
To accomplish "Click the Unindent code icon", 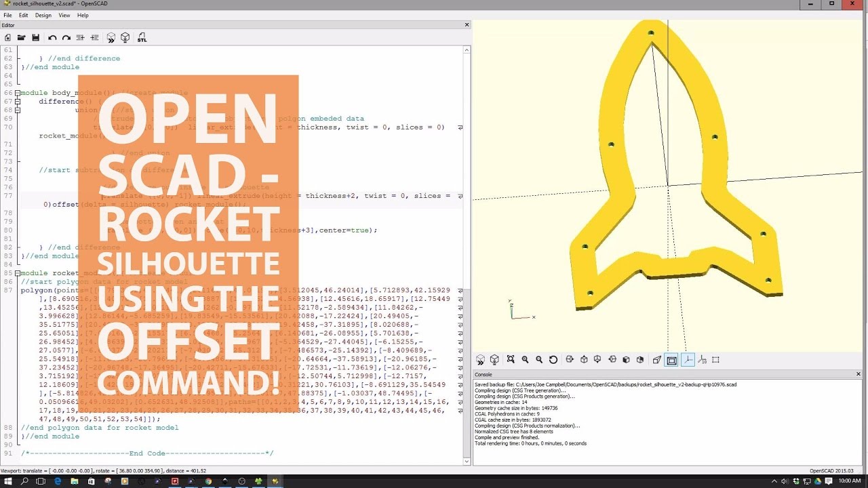I will pyautogui.click(x=81, y=37).
